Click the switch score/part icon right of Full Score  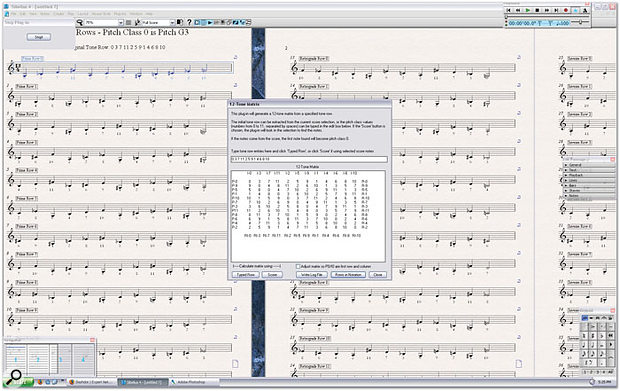click(x=180, y=22)
